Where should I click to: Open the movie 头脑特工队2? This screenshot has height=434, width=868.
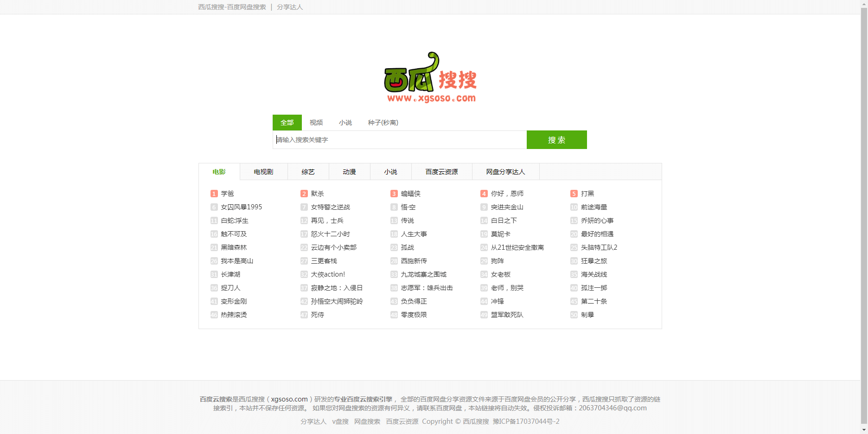(599, 247)
